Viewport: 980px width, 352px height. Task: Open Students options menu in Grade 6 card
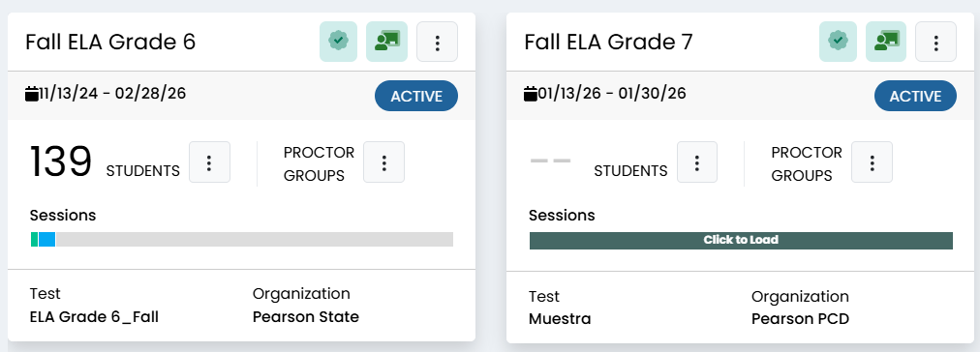tap(209, 162)
